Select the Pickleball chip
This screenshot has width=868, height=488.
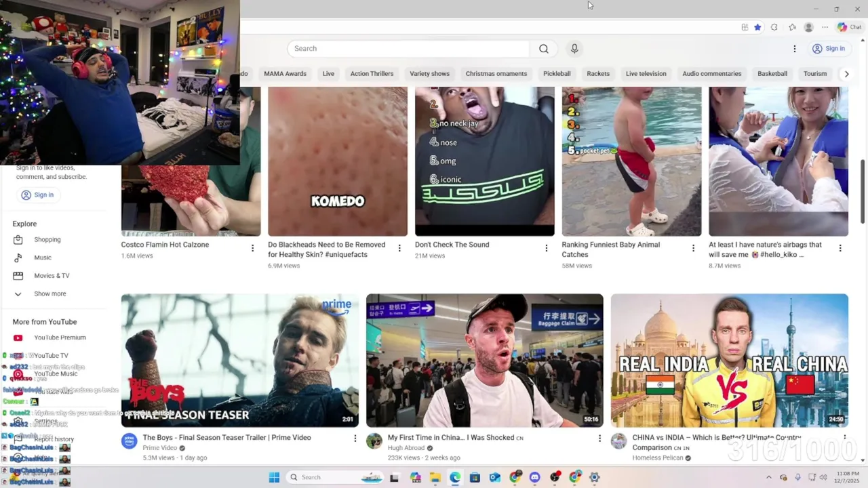coord(557,74)
